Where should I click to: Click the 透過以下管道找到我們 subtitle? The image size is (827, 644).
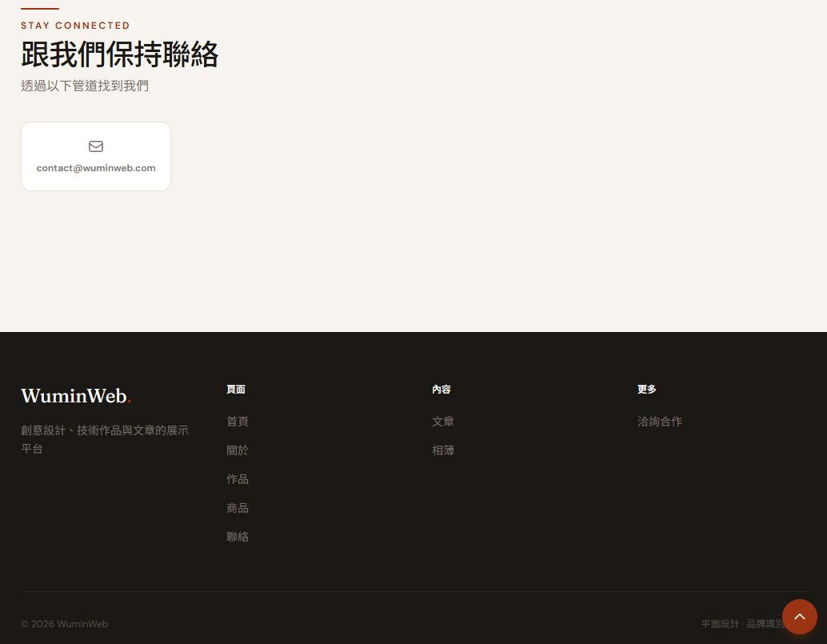click(x=85, y=86)
